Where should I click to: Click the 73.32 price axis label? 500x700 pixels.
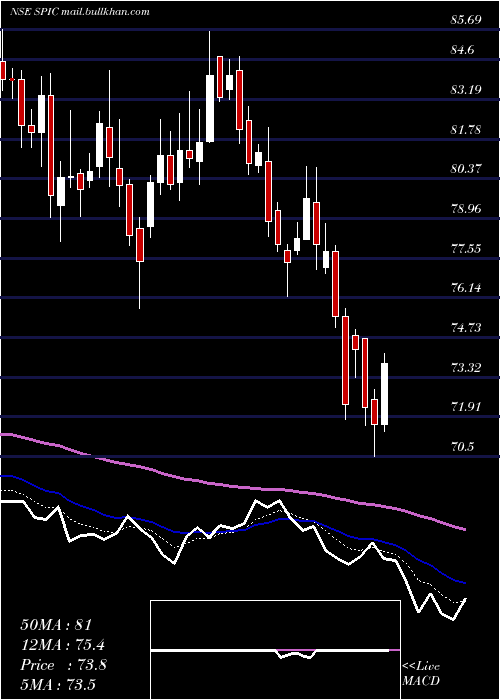click(x=467, y=367)
